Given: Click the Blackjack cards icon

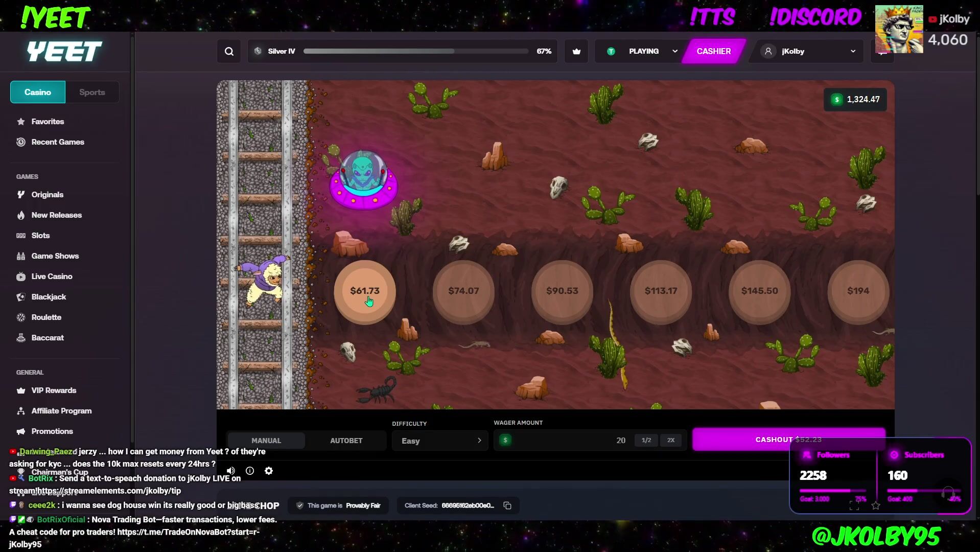Looking at the screenshot, I should click(21, 297).
